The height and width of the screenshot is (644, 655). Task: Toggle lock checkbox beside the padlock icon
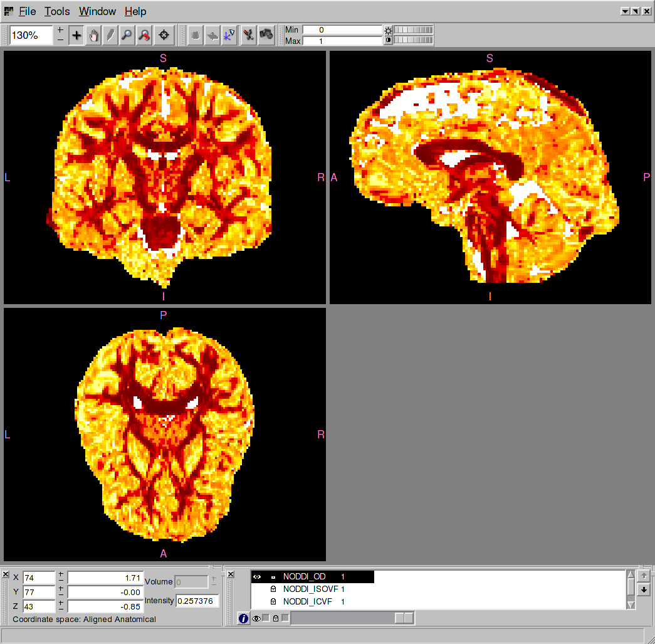click(x=285, y=618)
